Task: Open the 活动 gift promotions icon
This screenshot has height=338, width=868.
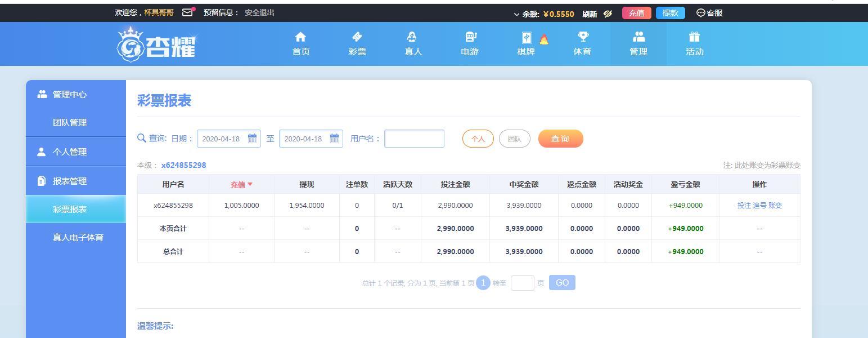Action: (694, 37)
